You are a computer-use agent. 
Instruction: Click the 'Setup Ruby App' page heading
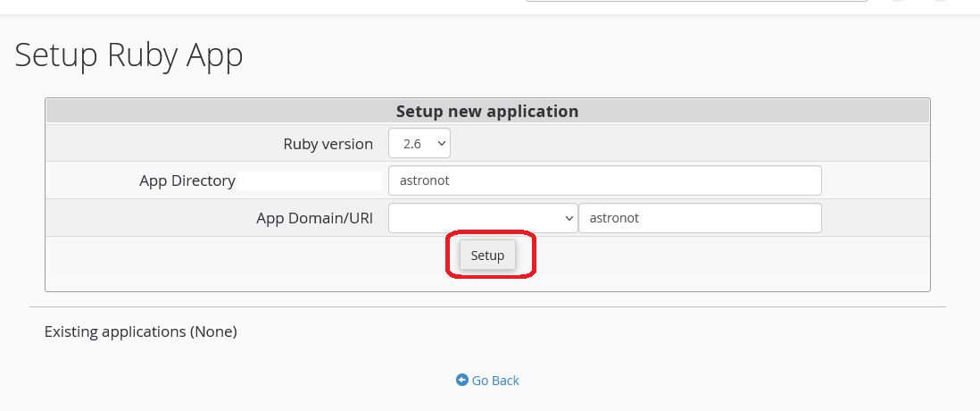coord(129,55)
